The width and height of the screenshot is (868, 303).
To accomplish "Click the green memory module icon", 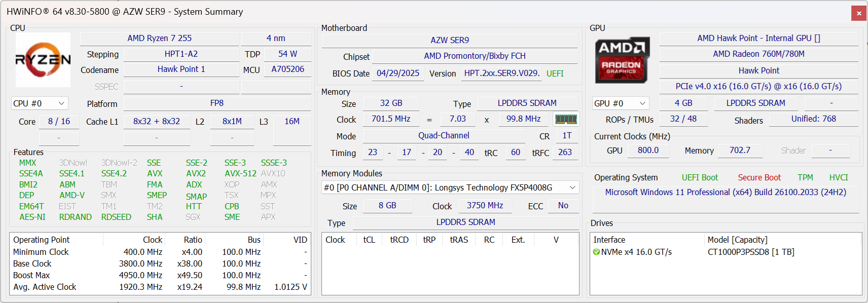I will 566,119.
